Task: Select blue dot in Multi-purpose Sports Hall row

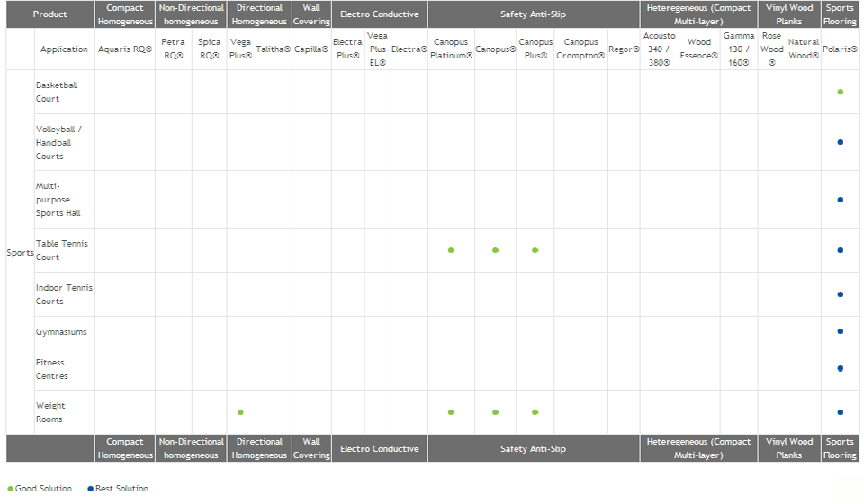Action: (x=841, y=200)
